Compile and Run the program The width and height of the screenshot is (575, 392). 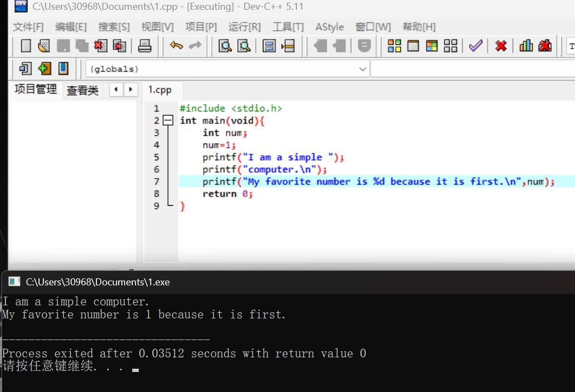click(x=432, y=46)
